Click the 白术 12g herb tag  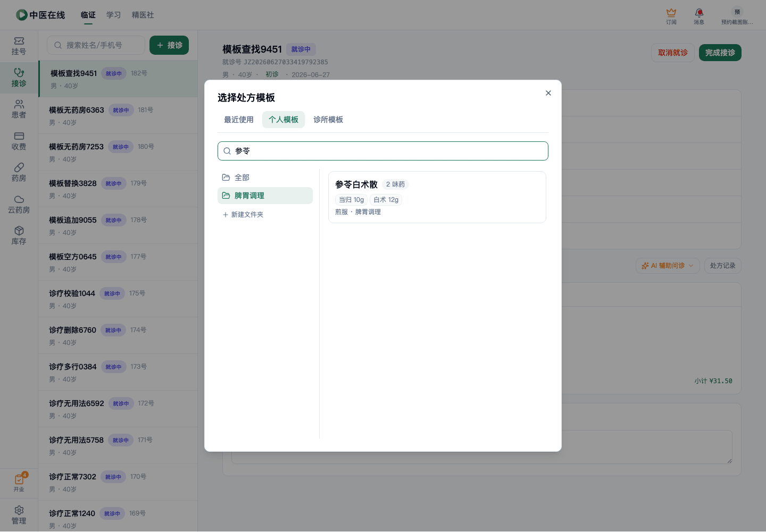(386, 200)
